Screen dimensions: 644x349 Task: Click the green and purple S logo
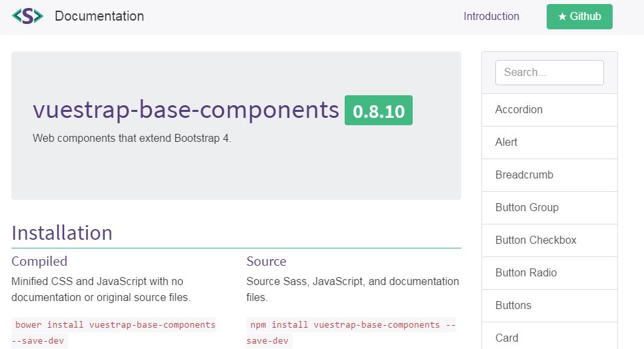[27, 16]
